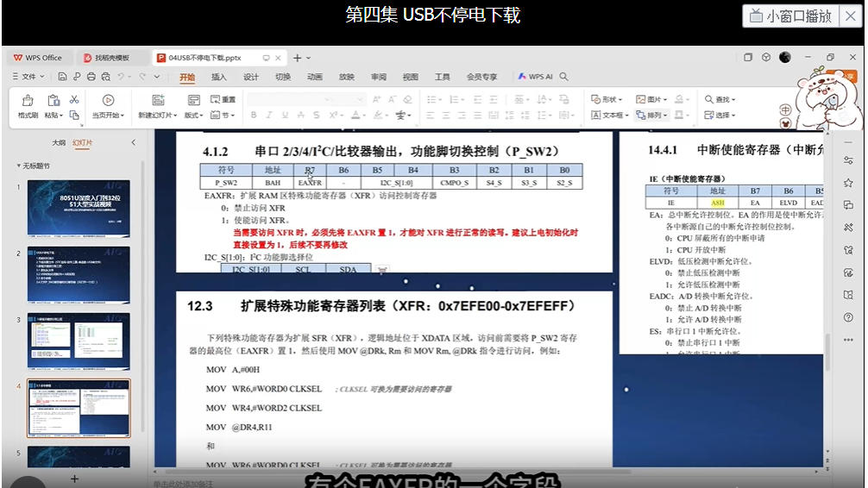Toggle Strikethrough (S) formatting

click(x=316, y=115)
